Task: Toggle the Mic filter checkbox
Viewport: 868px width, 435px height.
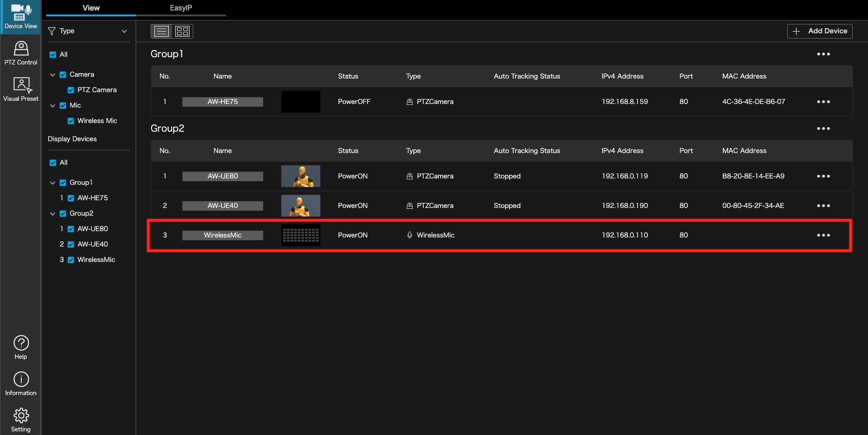Action: [63, 105]
